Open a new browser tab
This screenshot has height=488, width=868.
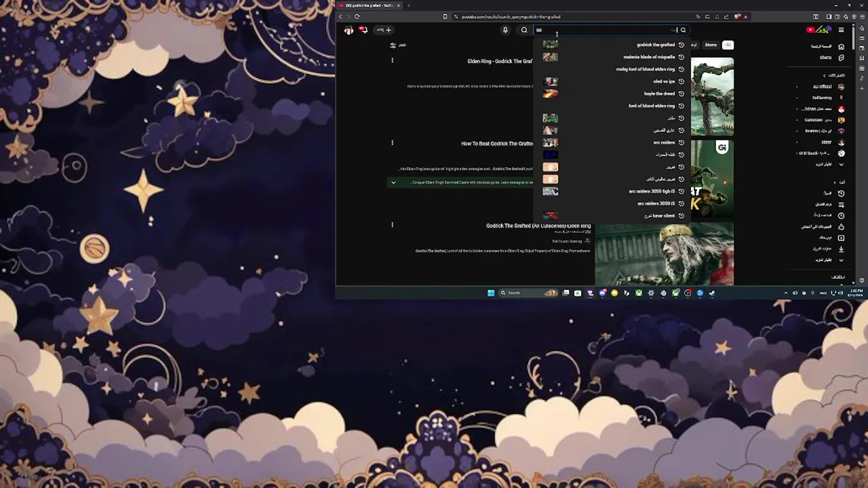(x=408, y=5)
